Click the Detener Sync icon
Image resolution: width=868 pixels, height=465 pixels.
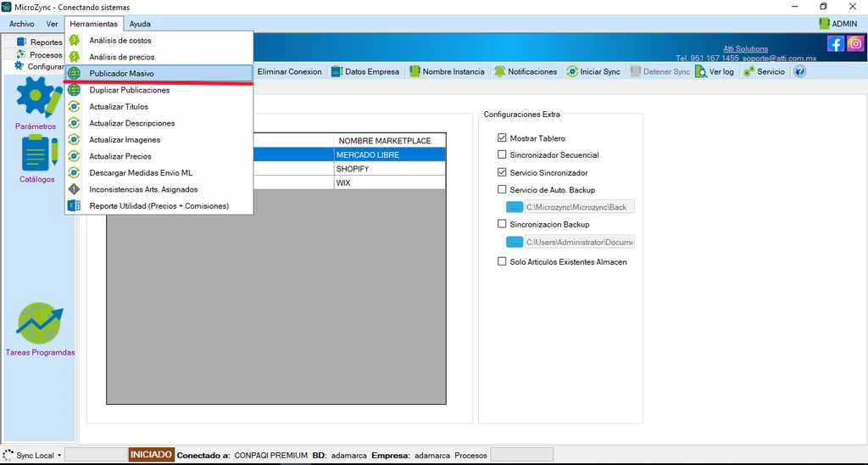click(636, 71)
